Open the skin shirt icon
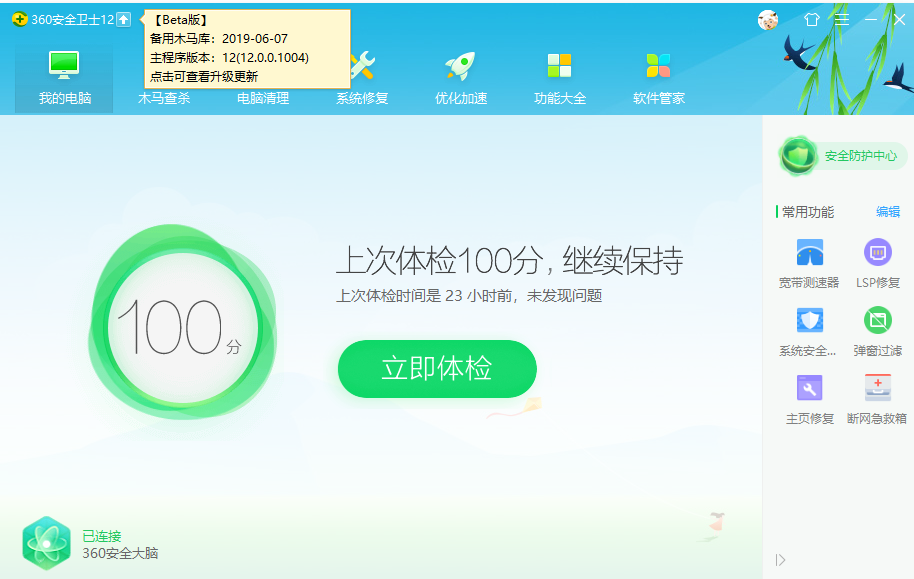 pos(811,20)
